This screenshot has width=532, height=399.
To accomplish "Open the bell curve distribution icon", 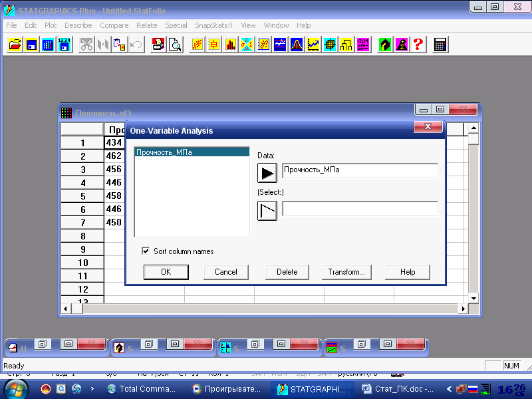I will pos(297,45).
